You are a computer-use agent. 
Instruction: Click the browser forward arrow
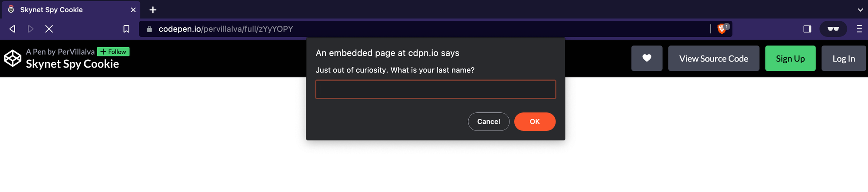point(30,29)
